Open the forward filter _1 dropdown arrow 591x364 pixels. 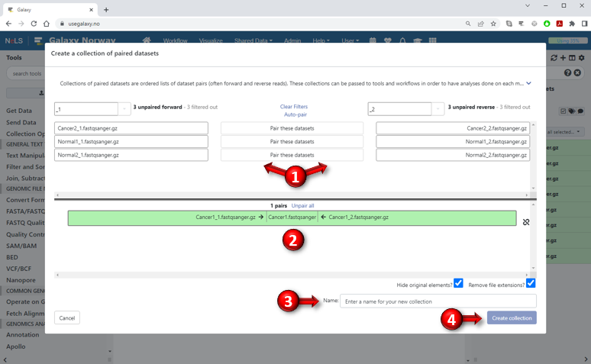click(124, 109)
